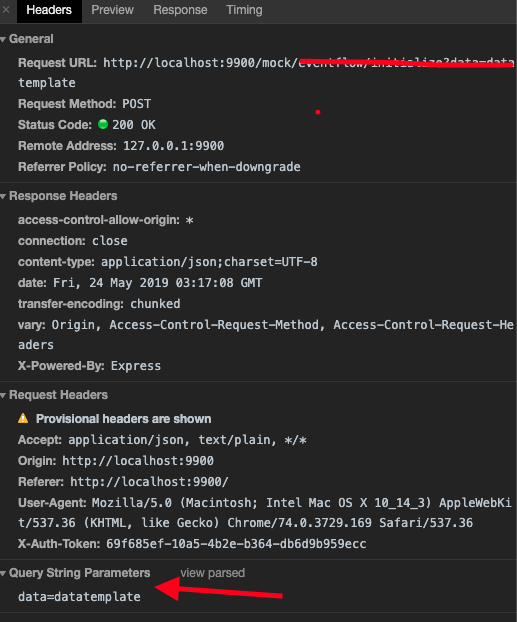Select the X-Auth-Token value

pos(236,544)
